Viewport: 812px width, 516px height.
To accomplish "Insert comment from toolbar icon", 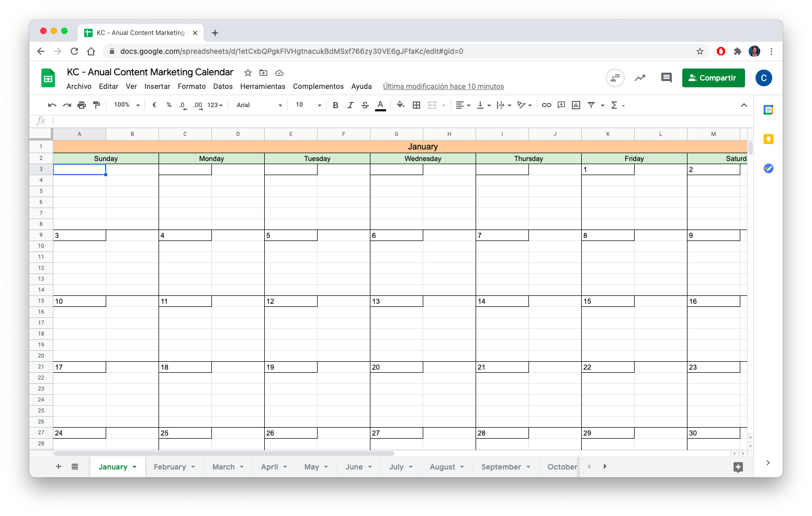I will (x=561, y=105).
